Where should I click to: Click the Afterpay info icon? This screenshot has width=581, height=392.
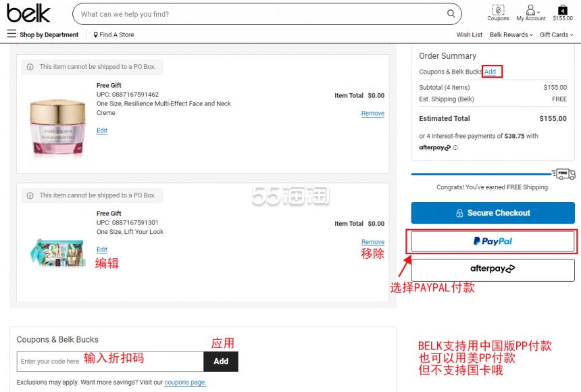(x=455, y=147)
